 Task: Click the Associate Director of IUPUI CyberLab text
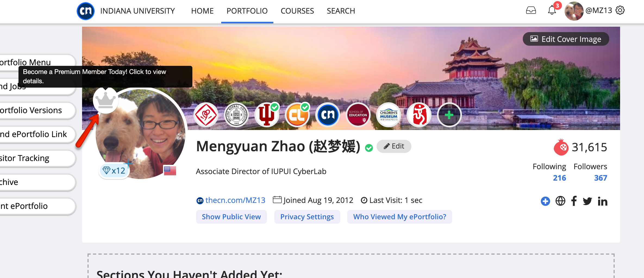pos(261,171)
